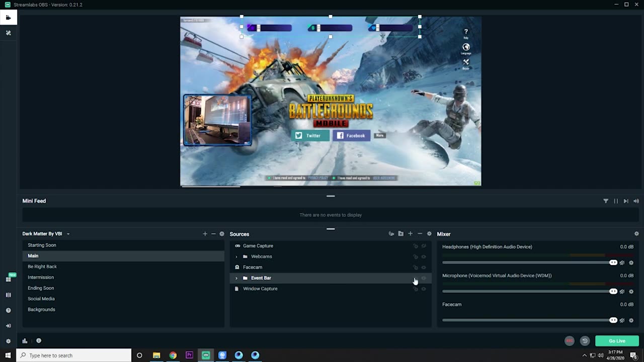The width and height of the screenshot is (644, 362).
Task: Select the Game Capture source row
Action: click(331, 246)
